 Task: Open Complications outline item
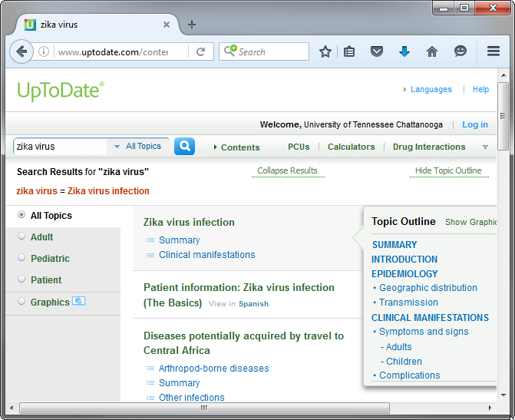point(410,375)
